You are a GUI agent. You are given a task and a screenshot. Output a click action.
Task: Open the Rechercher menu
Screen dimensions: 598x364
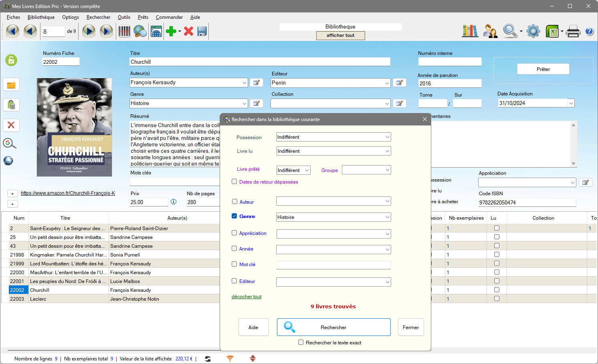point(98,17)
